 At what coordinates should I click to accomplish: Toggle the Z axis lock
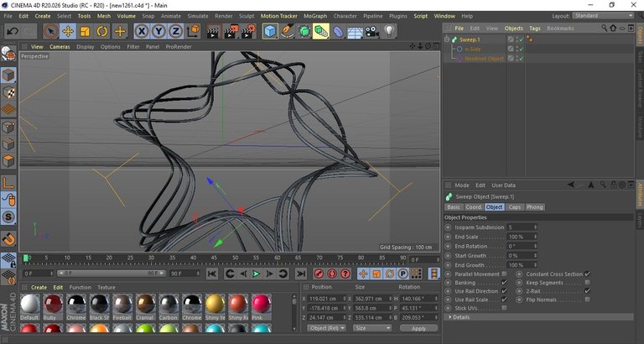[175, 31]
